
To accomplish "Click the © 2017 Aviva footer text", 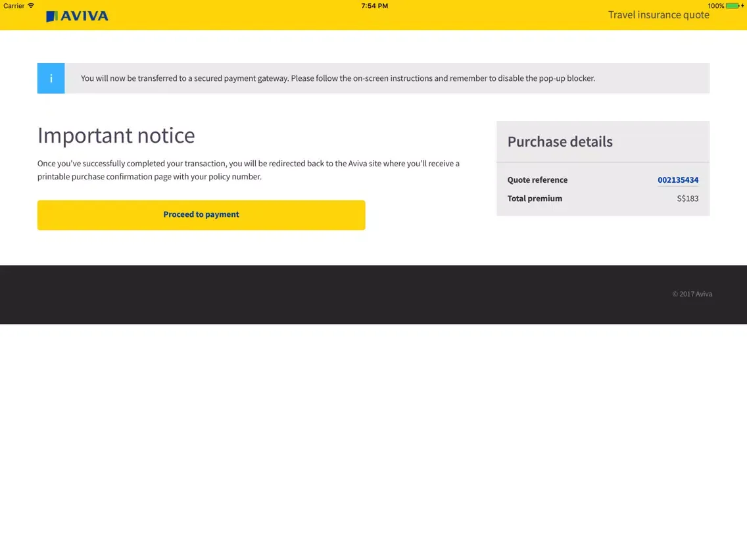I will pos(692,294).
